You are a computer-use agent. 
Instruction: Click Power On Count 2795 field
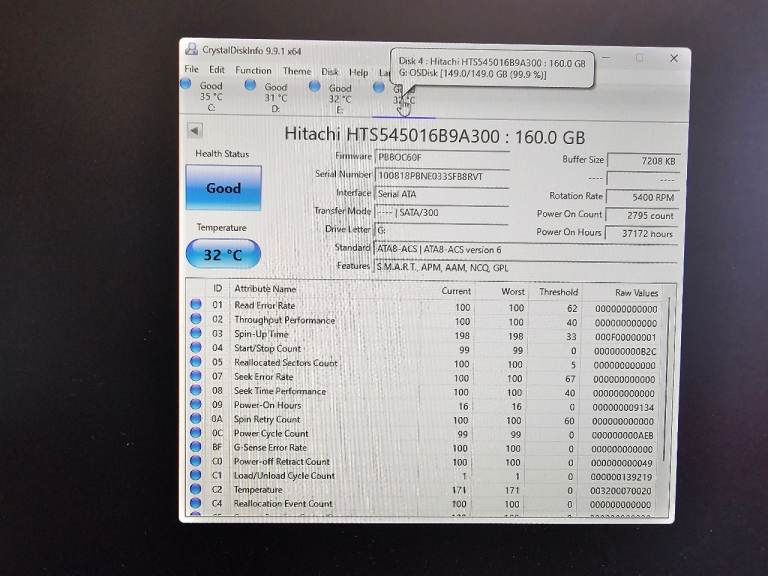(642, 216)
